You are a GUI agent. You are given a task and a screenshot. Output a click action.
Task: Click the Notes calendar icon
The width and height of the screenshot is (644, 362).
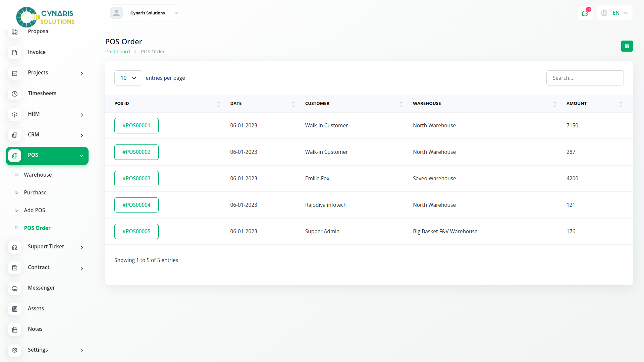(15, 329)
